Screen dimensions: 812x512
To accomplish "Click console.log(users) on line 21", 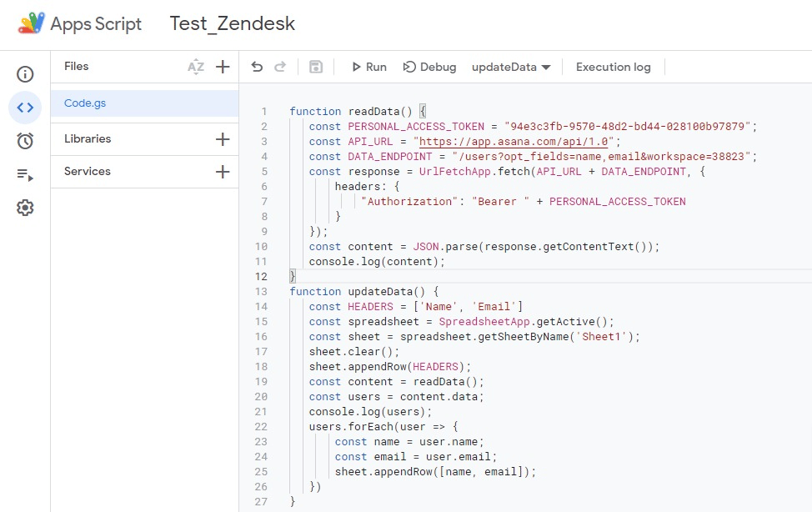I will (367, 412).
